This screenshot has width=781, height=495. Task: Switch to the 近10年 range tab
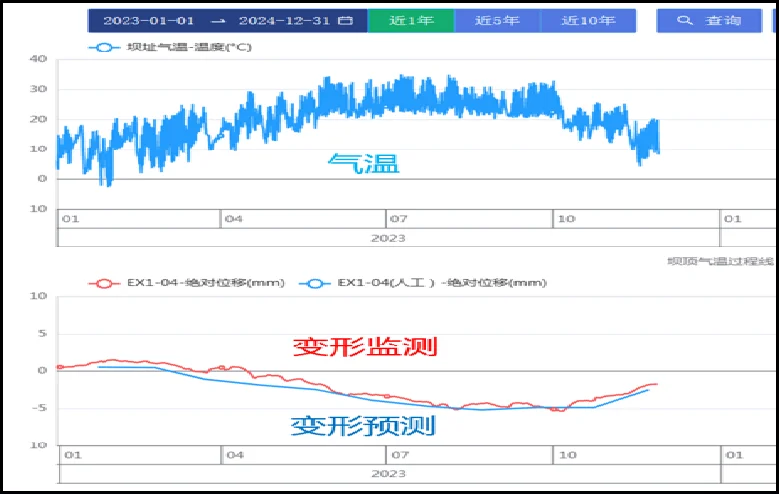(x=587, y=20)
